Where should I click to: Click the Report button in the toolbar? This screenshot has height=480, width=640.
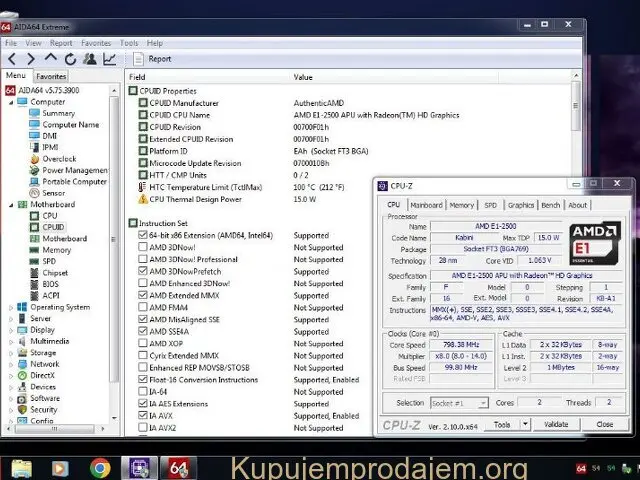(x=154, y=59)
